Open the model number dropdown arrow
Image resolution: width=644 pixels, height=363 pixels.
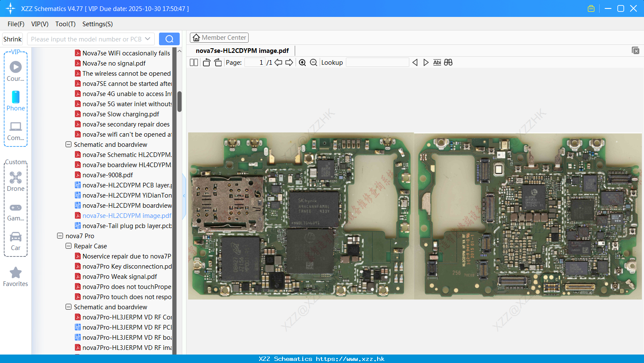tap(148, 39)
